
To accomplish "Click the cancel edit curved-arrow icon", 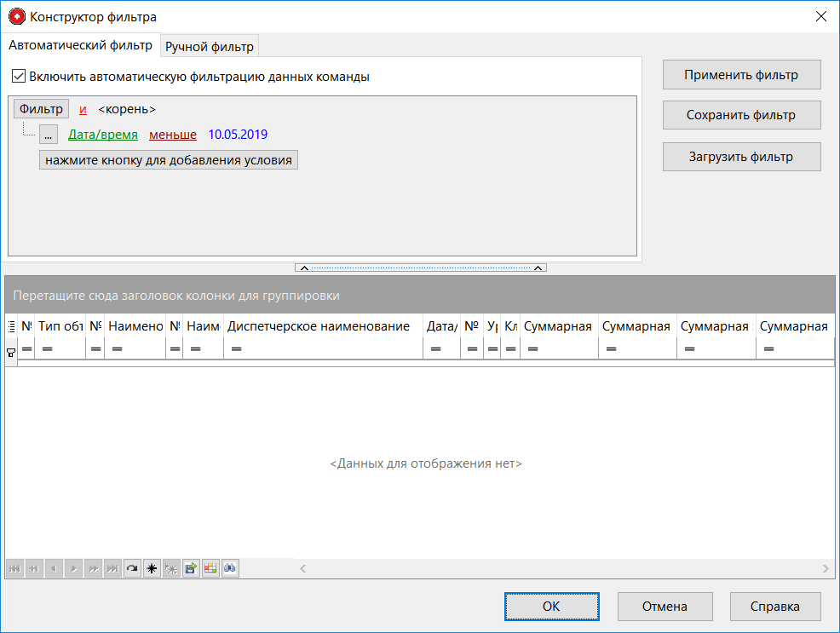I will pyautogui.click(x=132, y=568).
